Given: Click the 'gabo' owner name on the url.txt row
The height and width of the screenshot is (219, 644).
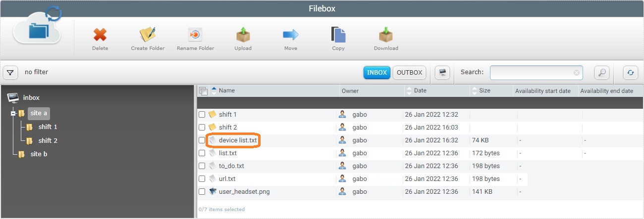Looking at the screenshot, I should point(360,179).
